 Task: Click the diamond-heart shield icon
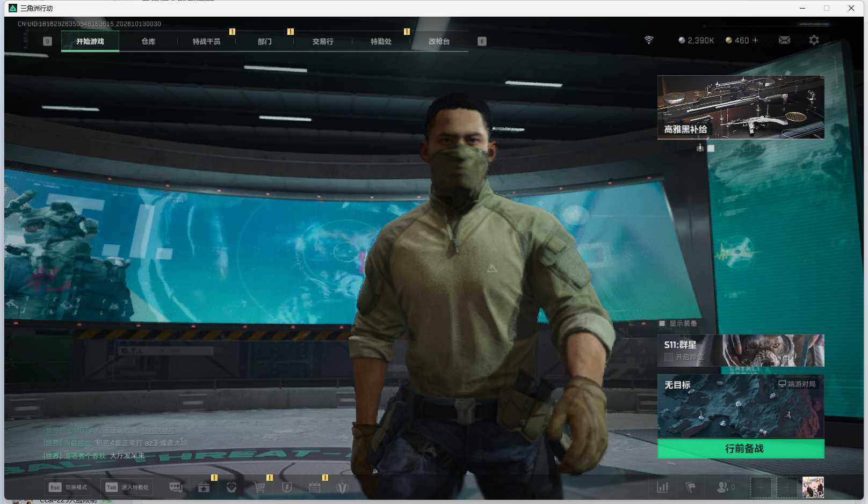[x=232, y=487]
